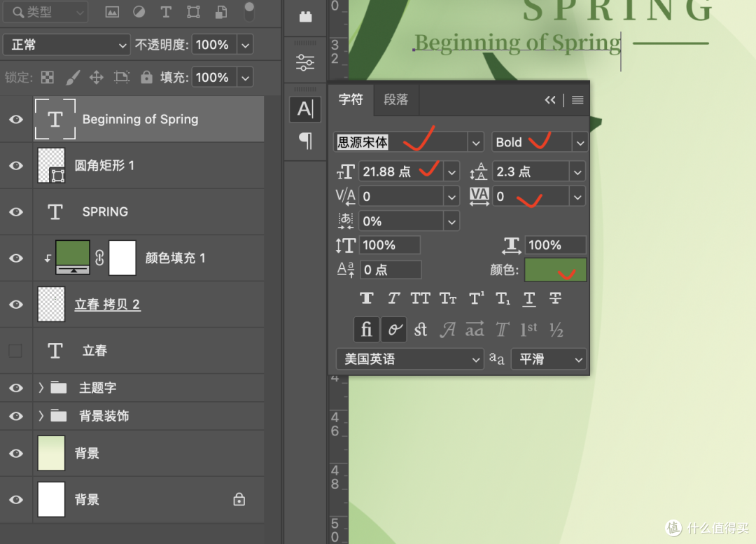Viewport: 756px width, 544px height.
Task: Open the opacity 不透明度 dropdown arrow
Action: 246,45
